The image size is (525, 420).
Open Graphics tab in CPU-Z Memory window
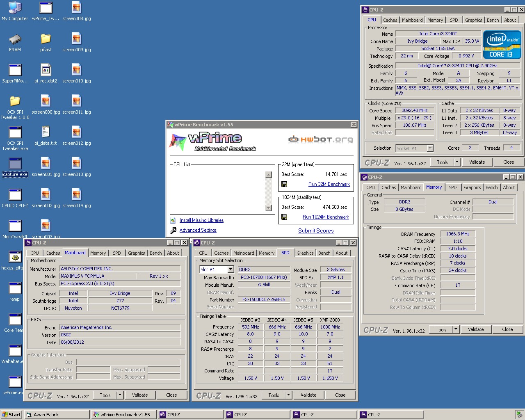(472, 187)
